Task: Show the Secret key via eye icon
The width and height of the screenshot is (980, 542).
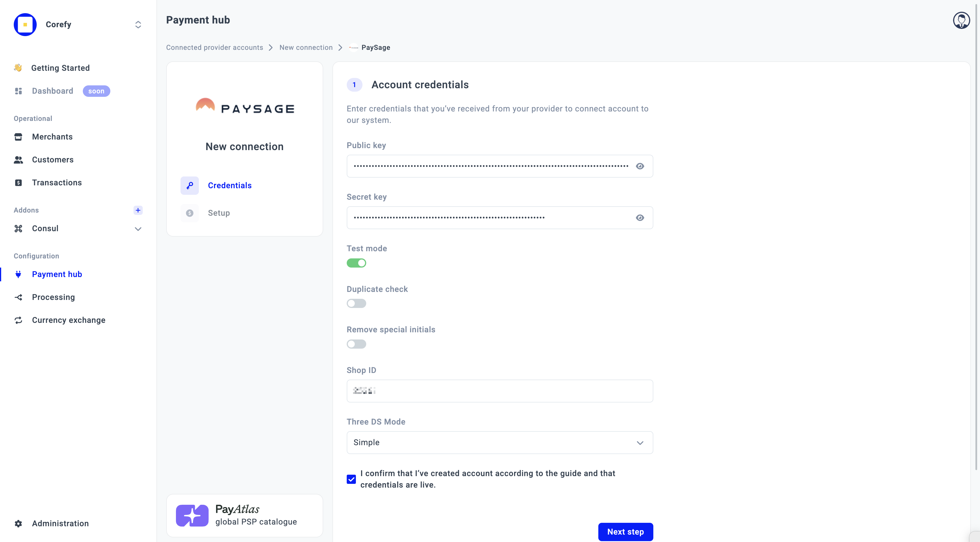Action: point(640,218)
